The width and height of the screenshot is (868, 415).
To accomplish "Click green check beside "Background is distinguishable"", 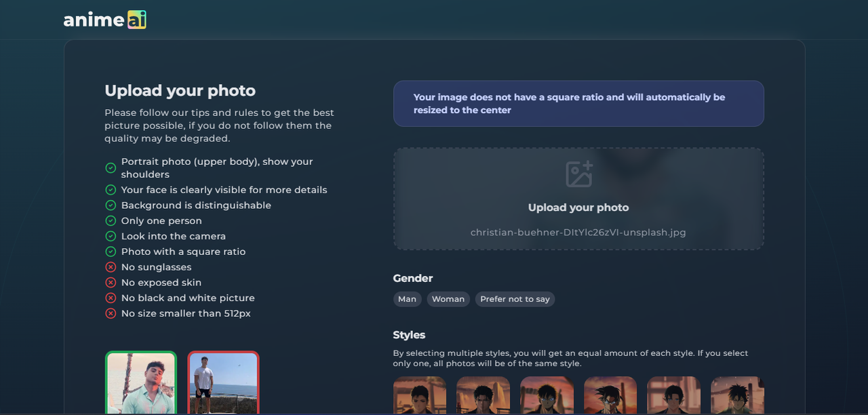I will [x=111, y=205].
